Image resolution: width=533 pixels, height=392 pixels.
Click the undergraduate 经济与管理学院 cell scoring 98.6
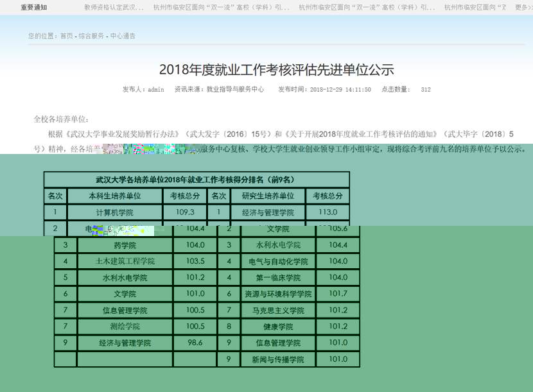click(125, 343)
